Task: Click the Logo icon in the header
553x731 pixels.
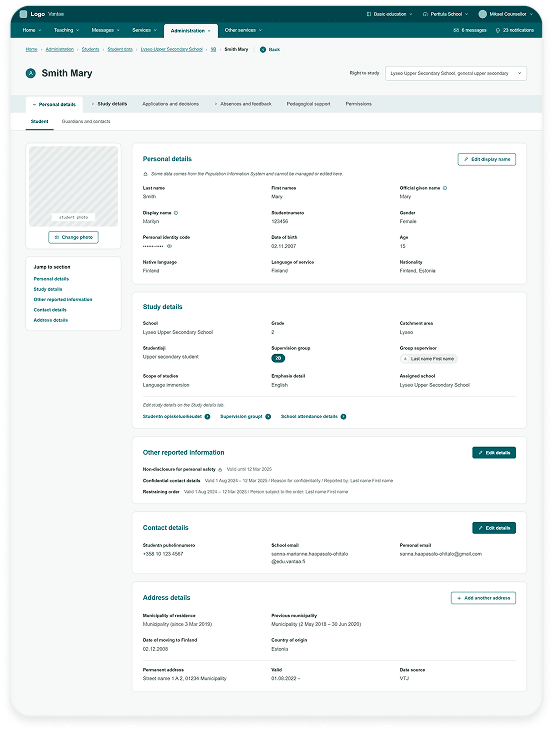Action: tap(23, 14)
